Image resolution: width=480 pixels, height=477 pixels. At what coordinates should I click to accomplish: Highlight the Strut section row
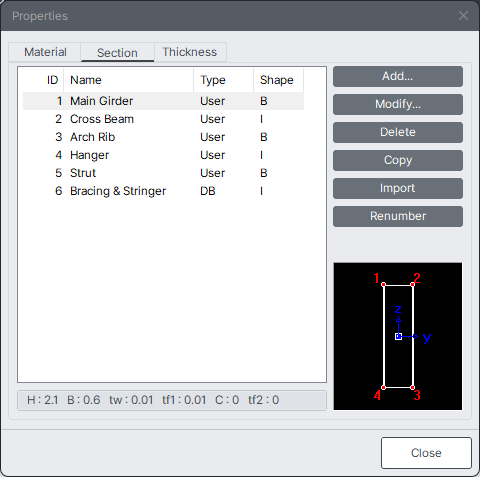tap(163, 173)
